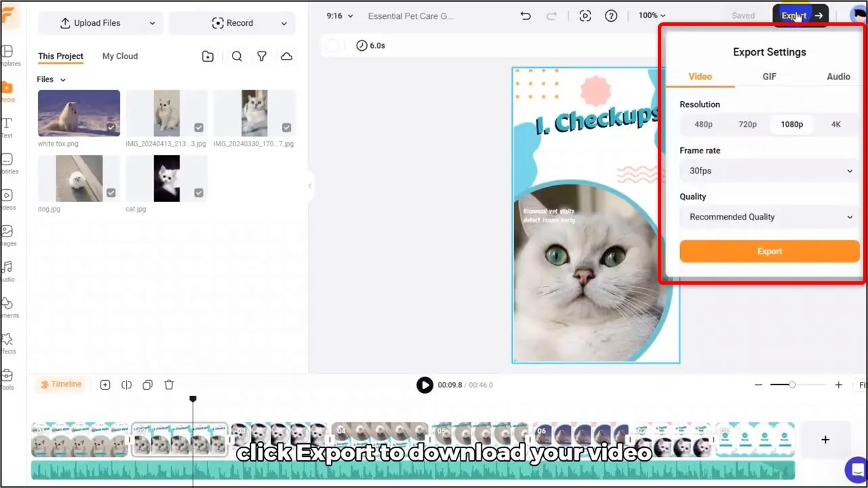
Task: Switch to the GIF export tab
Action: 769,77
